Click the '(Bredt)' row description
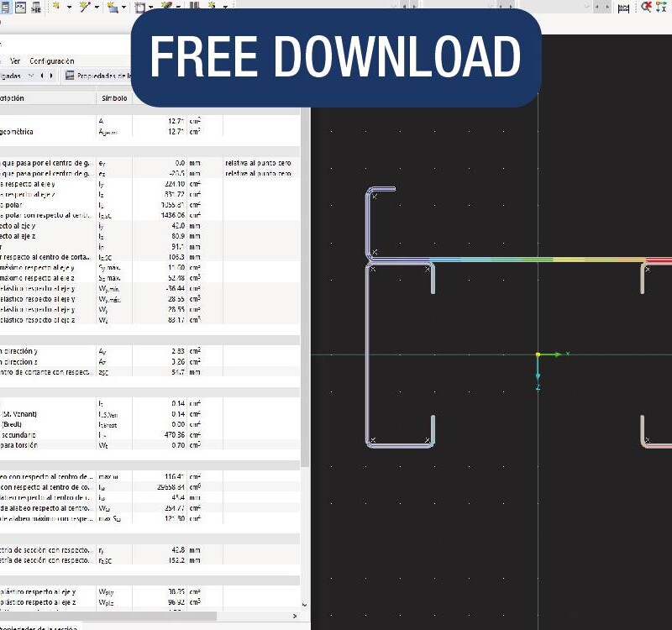Screen dimensions: 672x630 (x=12, y=424)
